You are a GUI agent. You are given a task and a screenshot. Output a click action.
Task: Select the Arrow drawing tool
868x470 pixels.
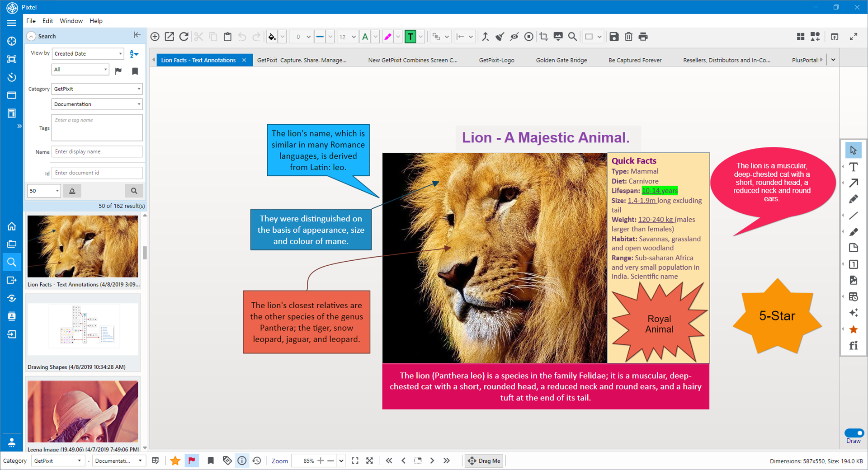[853, 183]
